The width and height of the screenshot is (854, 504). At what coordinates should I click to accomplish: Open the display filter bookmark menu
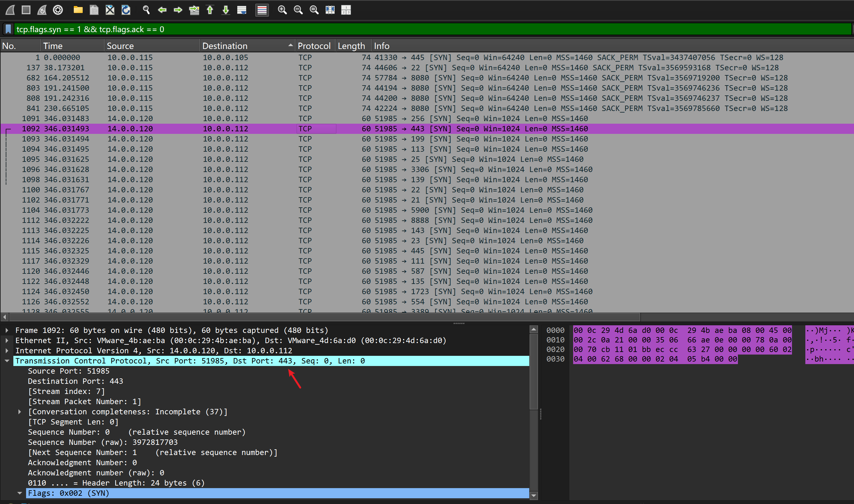click(x=9, y=29)
